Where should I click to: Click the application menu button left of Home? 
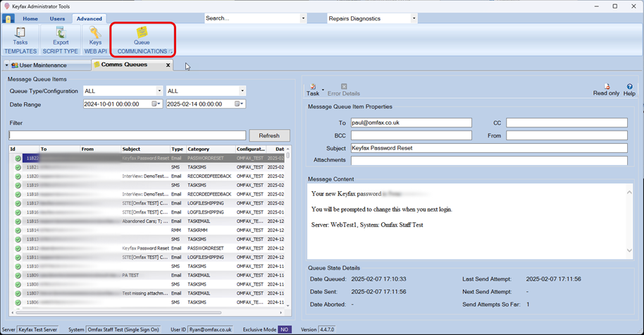[8, 19]
